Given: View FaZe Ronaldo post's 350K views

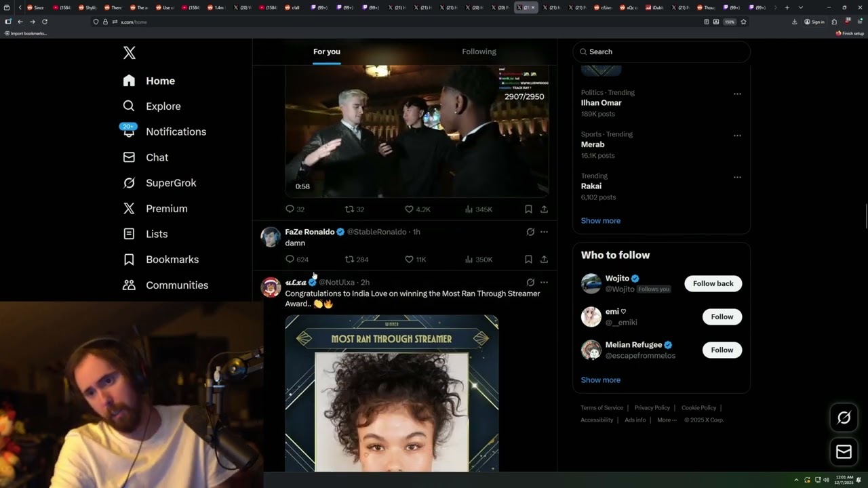Looking at the screenshot, I should point(479,259).
